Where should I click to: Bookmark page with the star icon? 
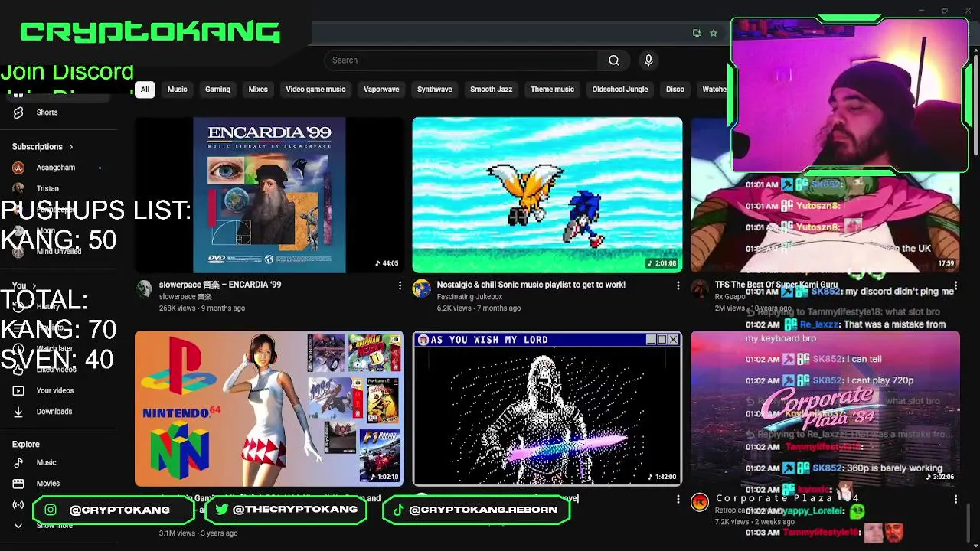coord(714,33)
